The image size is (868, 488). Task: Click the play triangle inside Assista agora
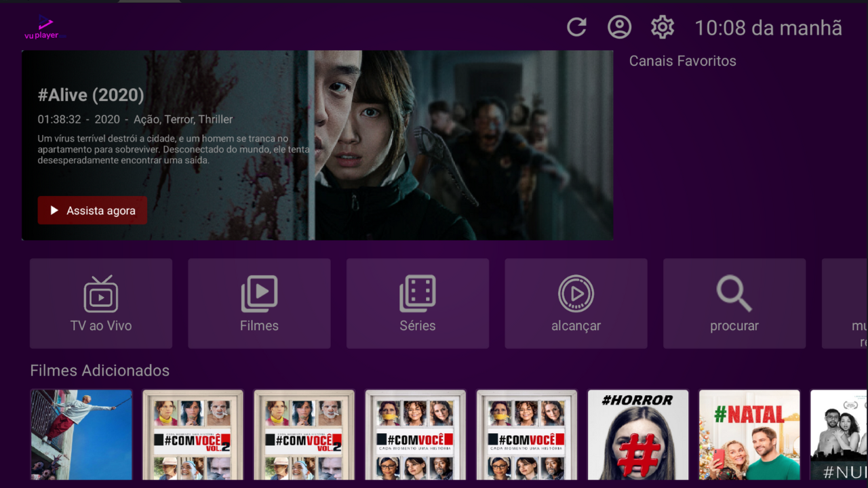click(x=55, y=210)
